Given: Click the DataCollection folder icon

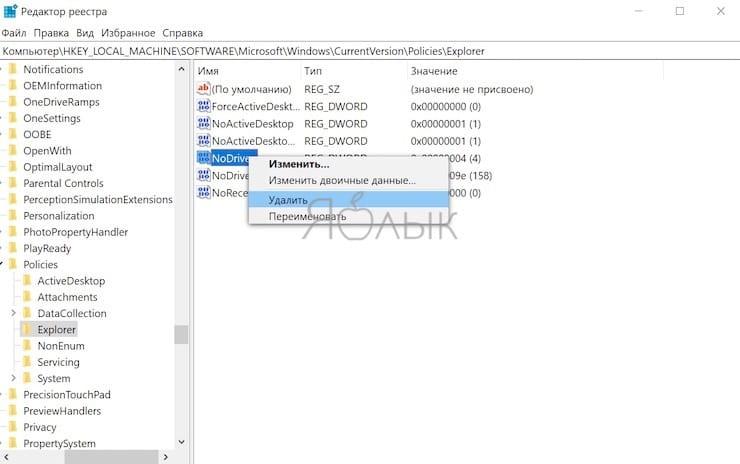Looking at the screenshot, I should 27,313.
